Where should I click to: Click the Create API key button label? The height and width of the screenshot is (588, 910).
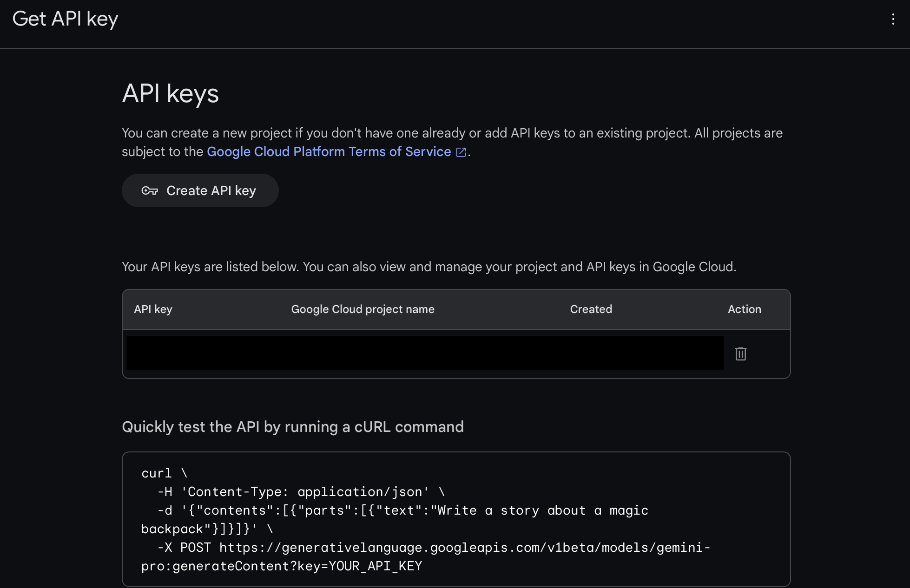pos(211,191)
